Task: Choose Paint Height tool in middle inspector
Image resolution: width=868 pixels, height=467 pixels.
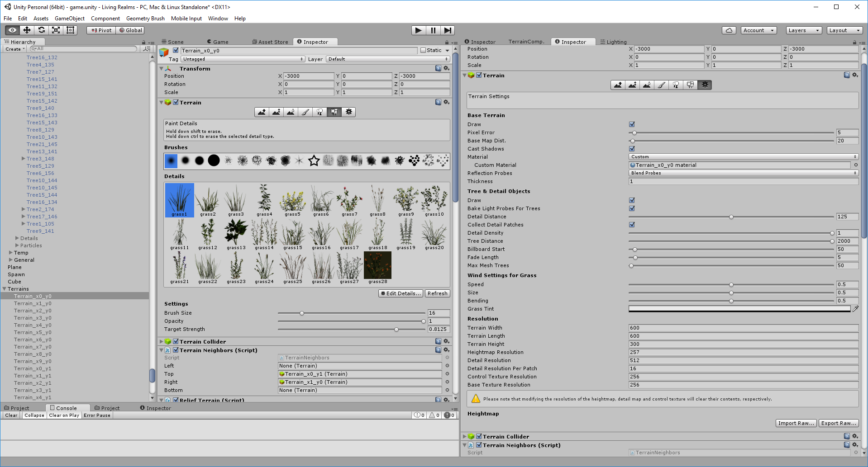Action: 276,112
